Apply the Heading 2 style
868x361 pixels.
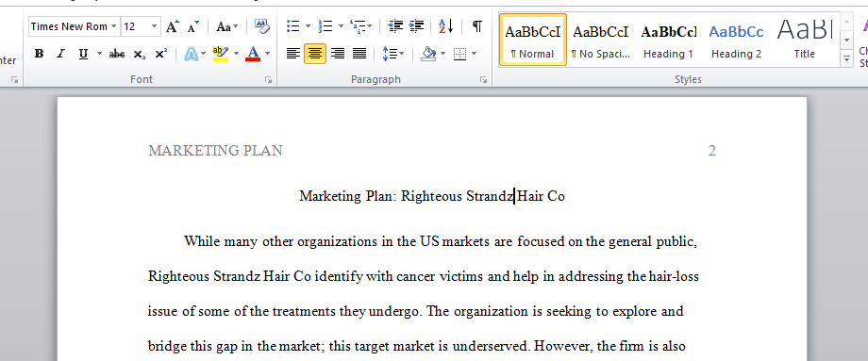[x=736, y=40]
